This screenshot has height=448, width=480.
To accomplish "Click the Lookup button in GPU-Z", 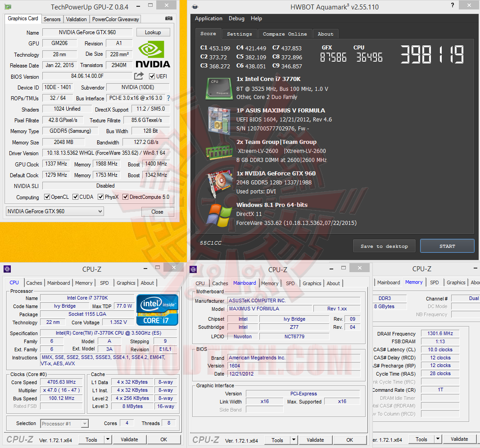I will click(153, 32).
